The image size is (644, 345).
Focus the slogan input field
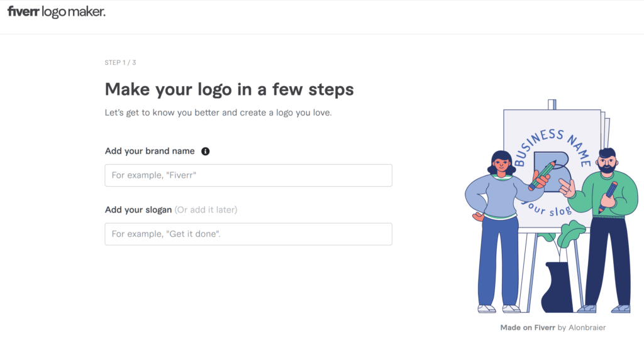[x=248, y=234]
